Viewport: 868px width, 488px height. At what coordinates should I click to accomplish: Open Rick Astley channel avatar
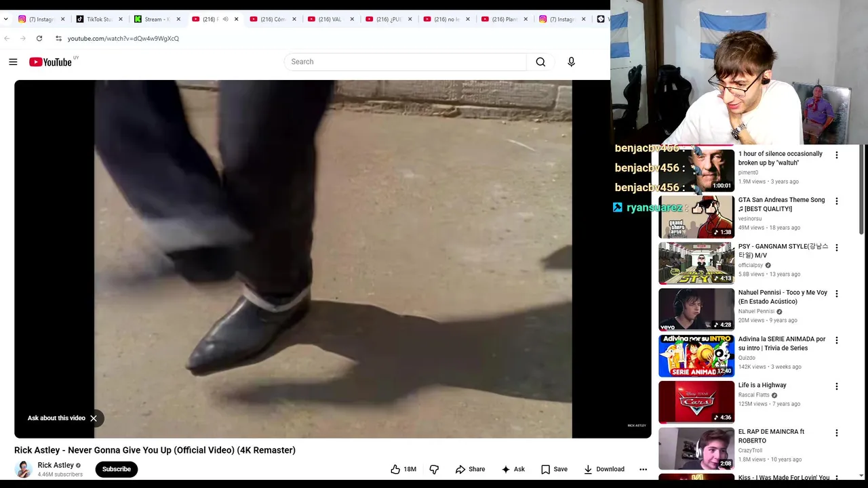point(24,469)
